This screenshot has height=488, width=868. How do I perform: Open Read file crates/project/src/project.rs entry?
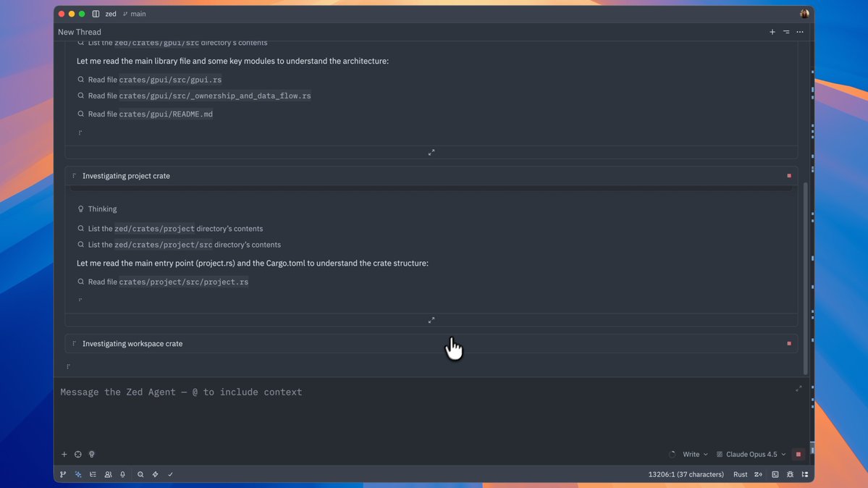coord(163,282)
